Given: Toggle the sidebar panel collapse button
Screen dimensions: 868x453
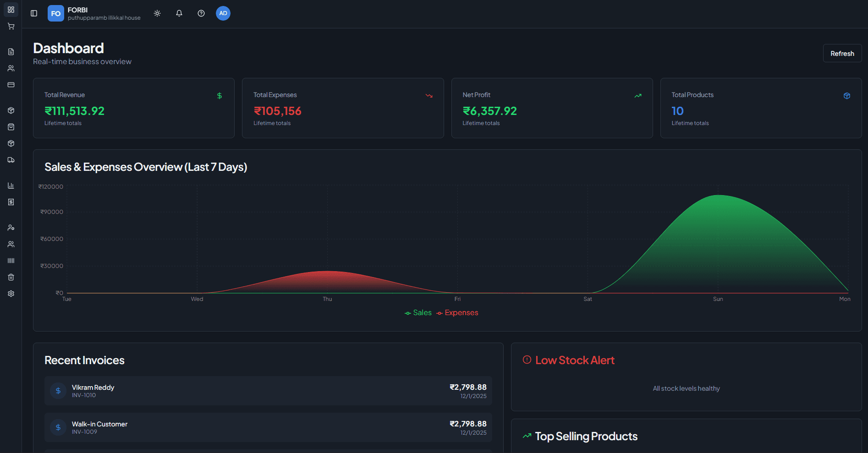Looking at the screenshot, I should pyautogui.click(x=34, y=13).
